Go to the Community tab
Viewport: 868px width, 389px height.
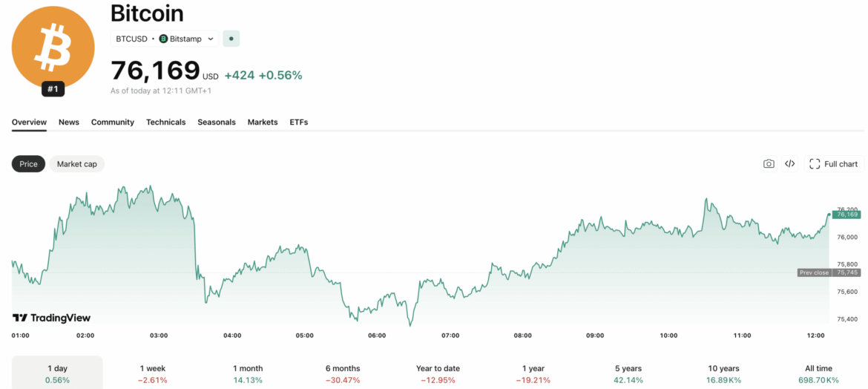113,122
